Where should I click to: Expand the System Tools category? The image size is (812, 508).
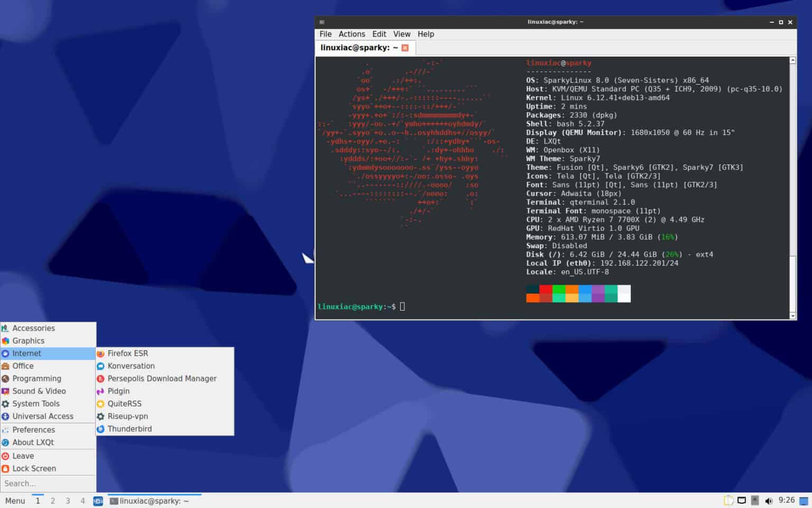pos(35,403)
